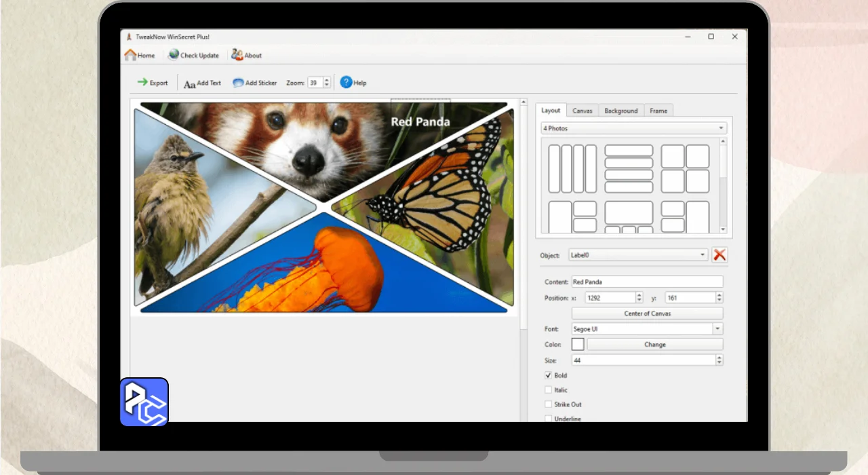The image size is (868, 475).
Task: Choose four horizontal rows layout
Action: [629, 169]
